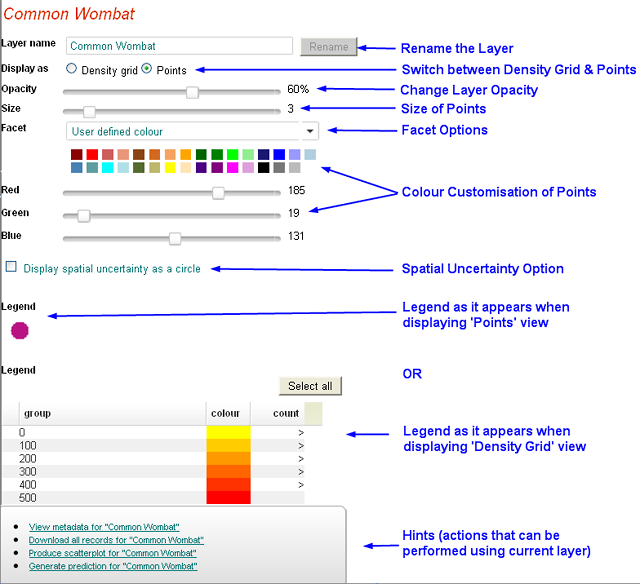Select the bright yellow colour swatch

coord(170,168)
